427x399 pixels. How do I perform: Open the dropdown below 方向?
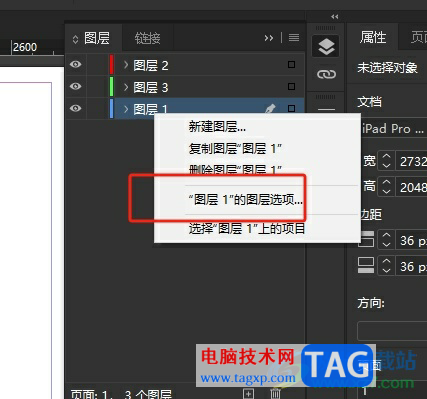pyautogui.click(x=392, y=331)
